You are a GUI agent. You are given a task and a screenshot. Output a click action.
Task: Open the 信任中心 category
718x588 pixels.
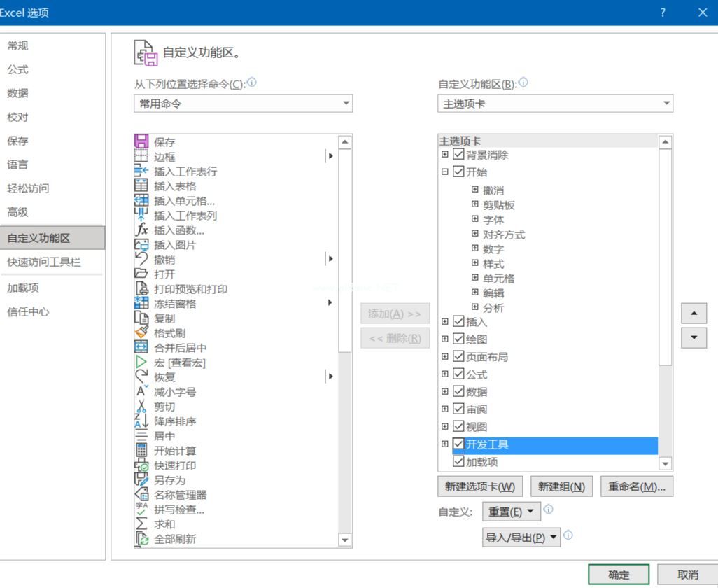click(28, 312)
